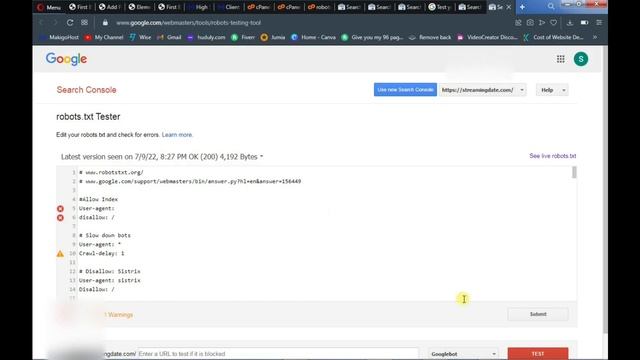Open the huduly.com bookmark
This screenshot has height=360, width=640.
pyautogui.click(x=206, y=37)
